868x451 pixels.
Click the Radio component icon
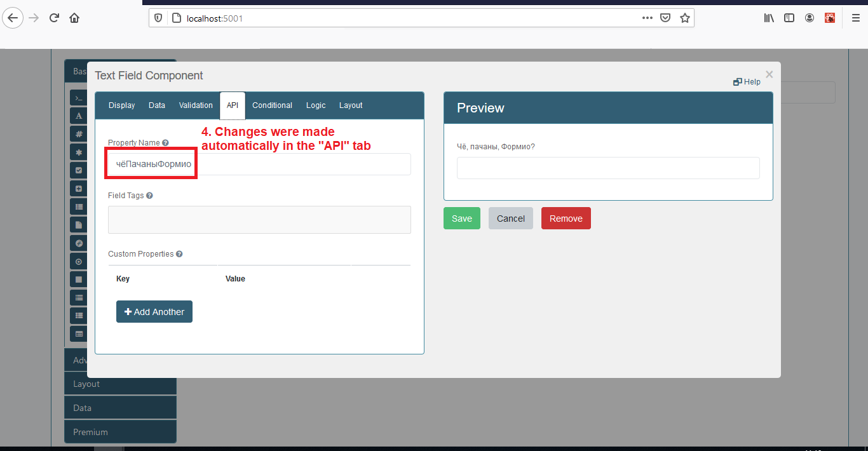click(78, 260)
